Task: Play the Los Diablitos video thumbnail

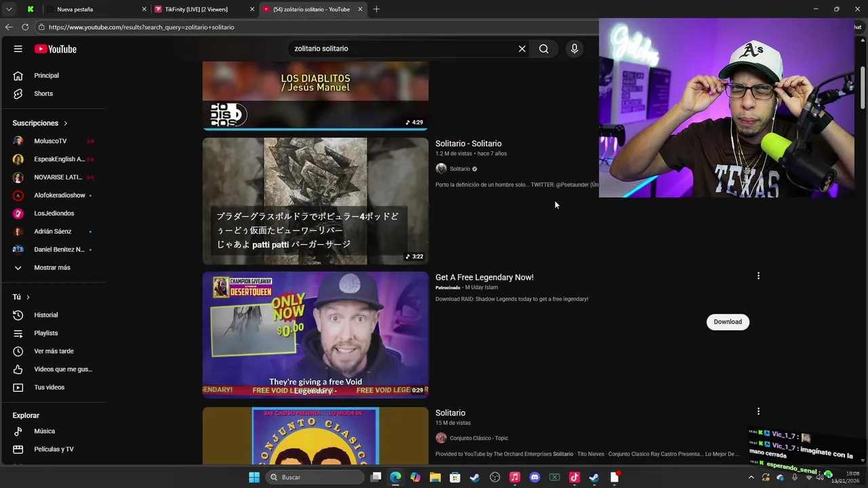Action: pyautogui.click(x=315, y=95)
